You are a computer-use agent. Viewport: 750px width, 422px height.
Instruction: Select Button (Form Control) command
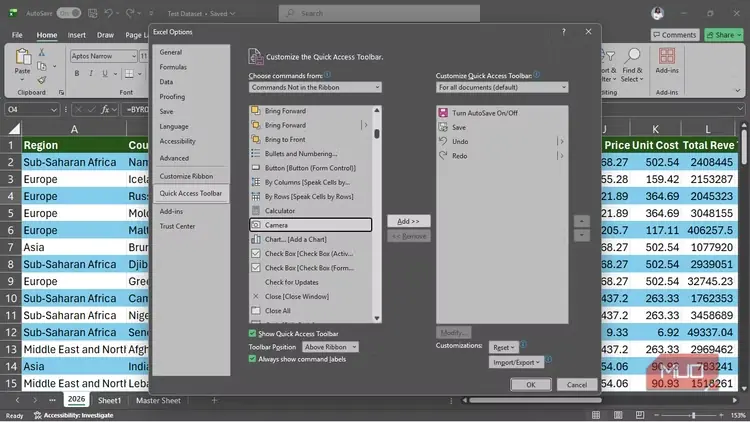click(310, 168)
